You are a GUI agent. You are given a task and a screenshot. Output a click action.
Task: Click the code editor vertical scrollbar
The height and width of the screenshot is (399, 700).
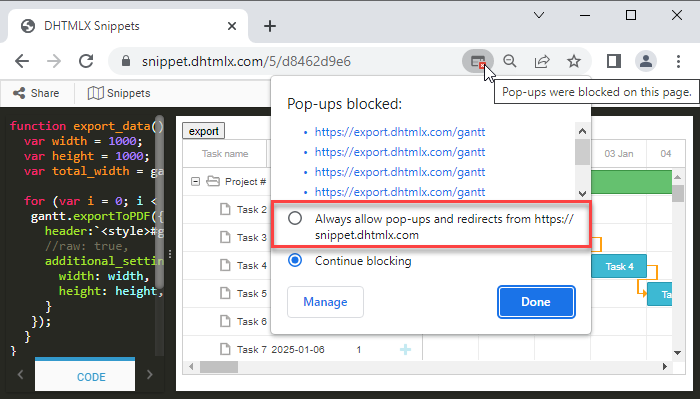pyautogui.click(x=159, y=203)
